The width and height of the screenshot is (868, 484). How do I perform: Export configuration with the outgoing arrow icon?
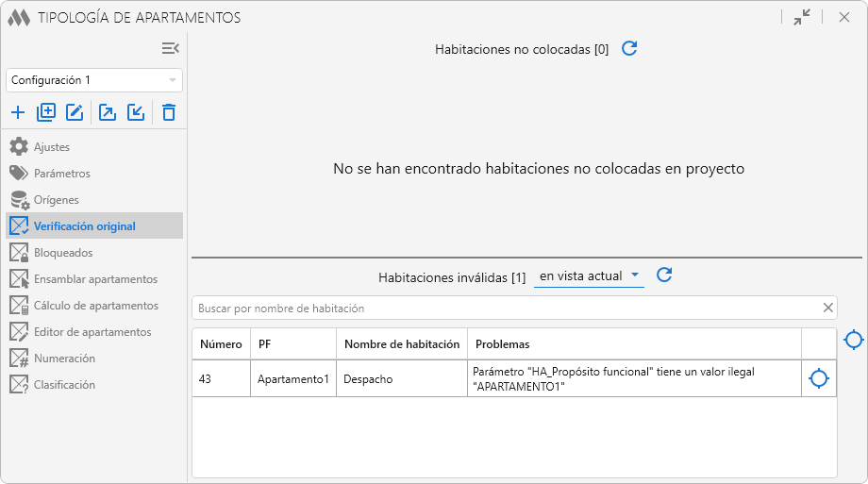click(x=108, y=113)
